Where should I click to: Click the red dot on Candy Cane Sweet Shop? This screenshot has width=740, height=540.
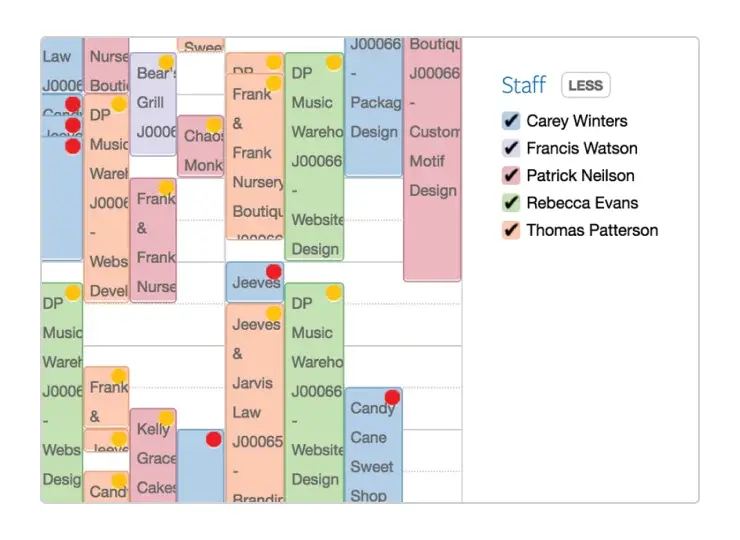(x=392, y=397)
